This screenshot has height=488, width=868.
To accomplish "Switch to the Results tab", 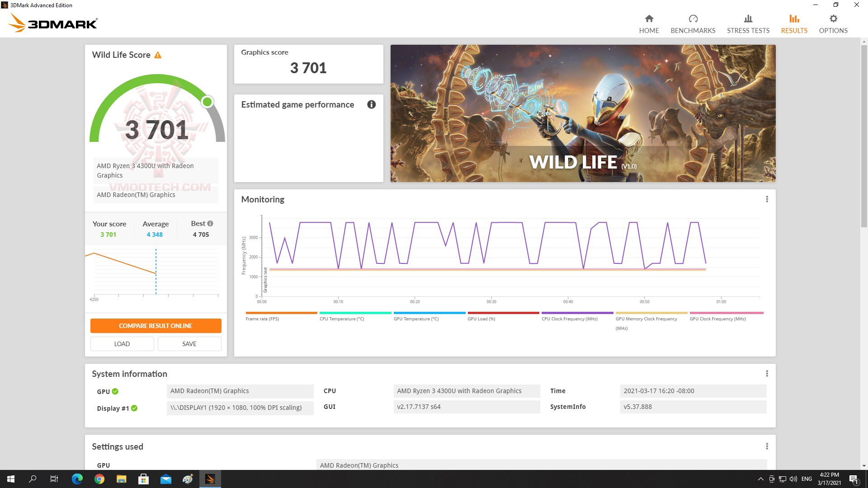I will (x=794, y=23).
